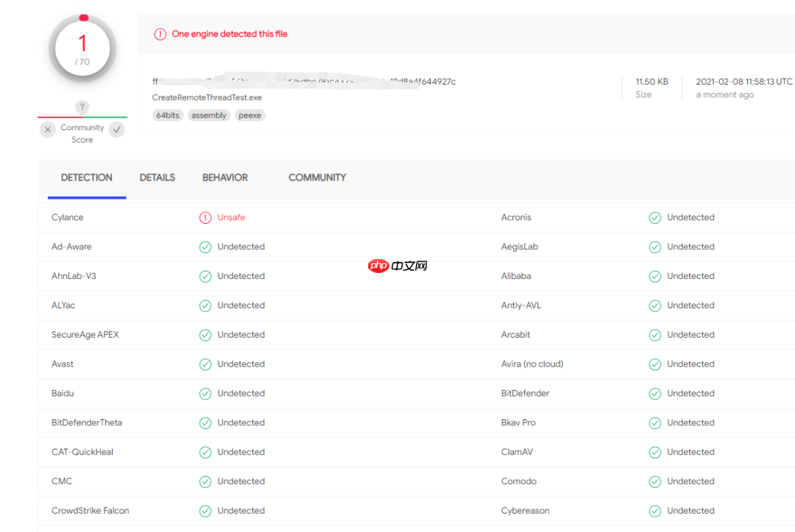The height and width of the screenshot is (532, 795).
Task: Click the check icon in ClamAV row
Action: (655, 453)
